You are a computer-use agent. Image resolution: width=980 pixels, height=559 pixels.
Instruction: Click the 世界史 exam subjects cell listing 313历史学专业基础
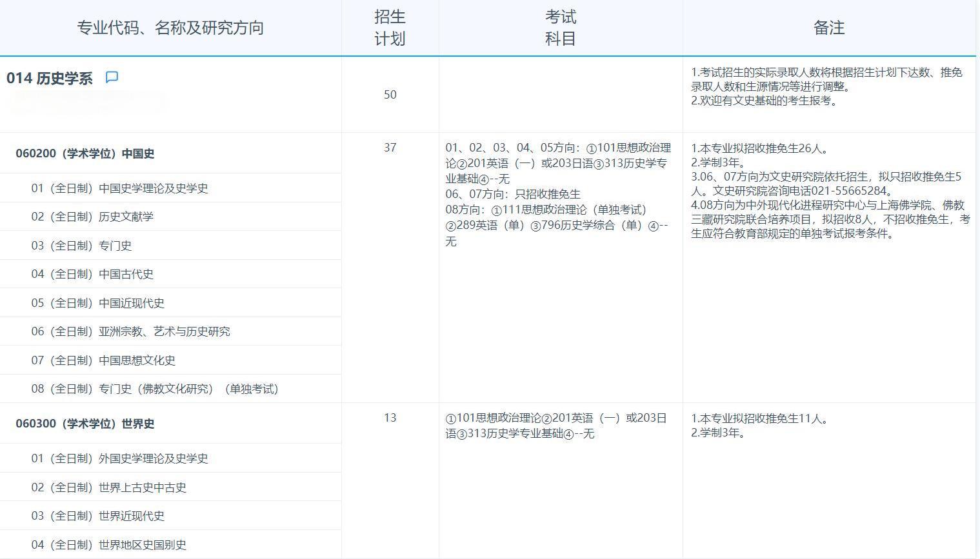click(x=558, y=426)
